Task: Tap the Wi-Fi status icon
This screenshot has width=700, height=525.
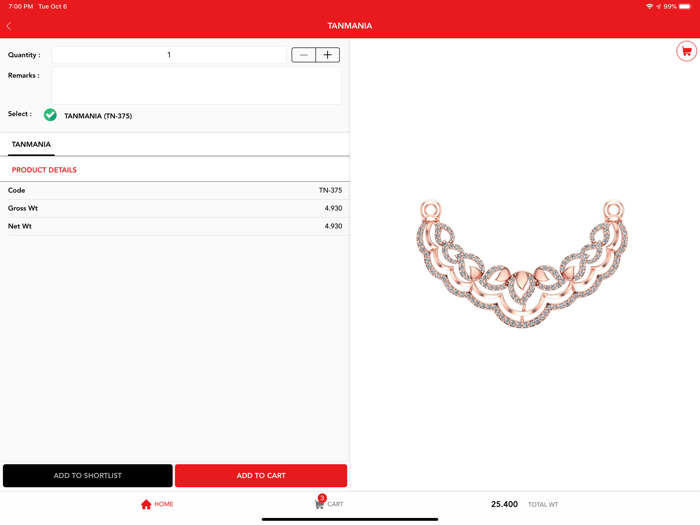Action: 650,6
